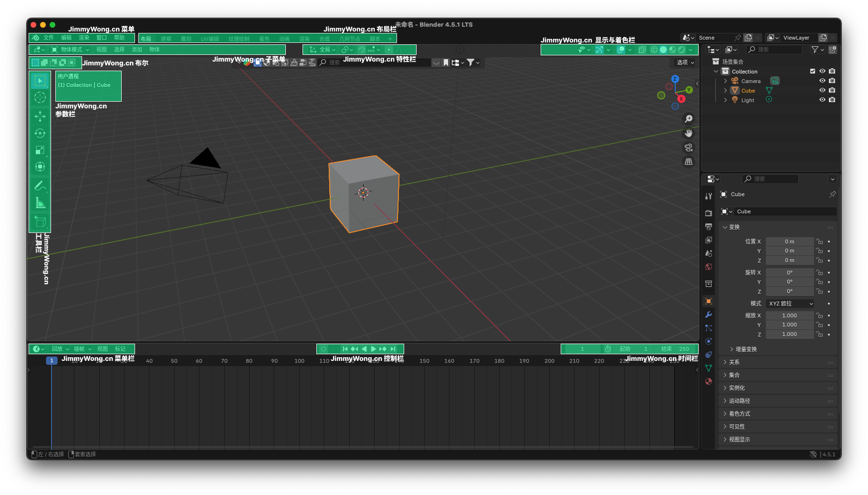Select the Measure tool

point(40,203)
